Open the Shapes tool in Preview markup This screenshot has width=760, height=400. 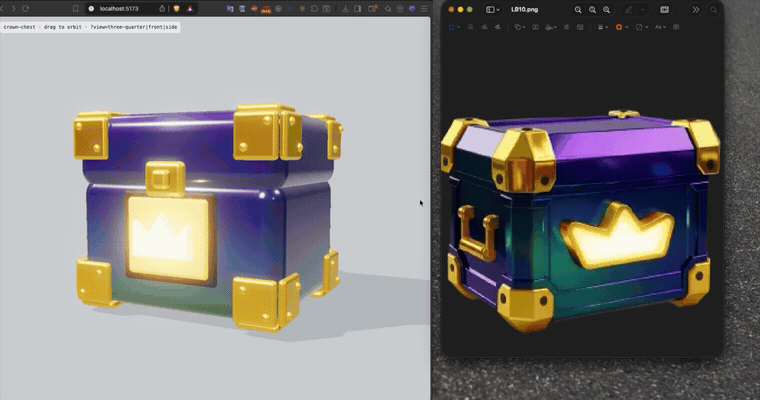pyautogui.click(x=518, y=27)
